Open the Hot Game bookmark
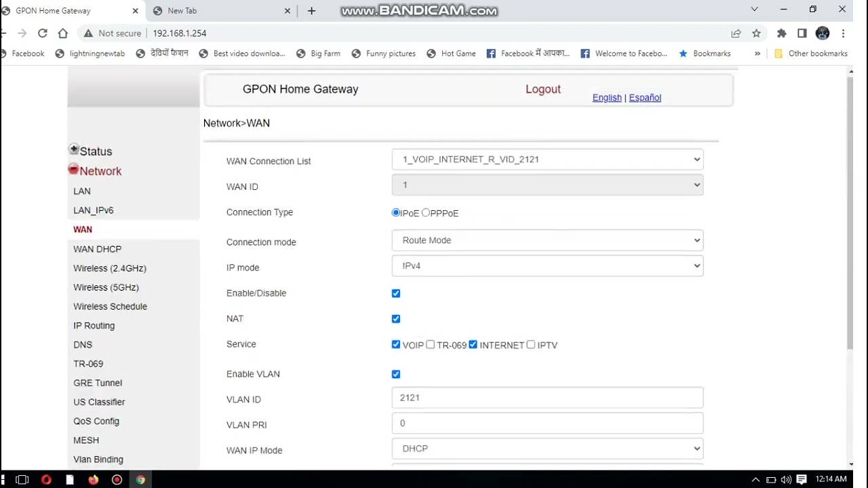This screenshot has width=868, height=488. [x=451, y=54]
